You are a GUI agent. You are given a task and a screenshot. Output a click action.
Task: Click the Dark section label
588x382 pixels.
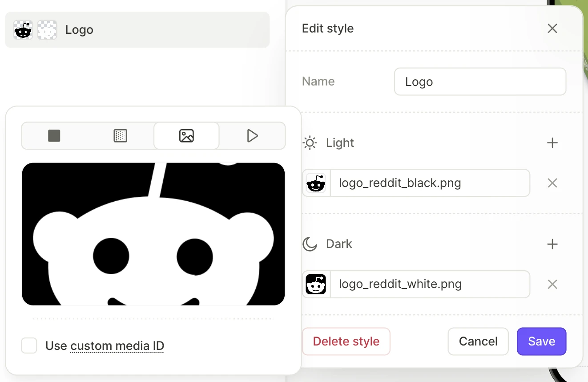[339, 244]
